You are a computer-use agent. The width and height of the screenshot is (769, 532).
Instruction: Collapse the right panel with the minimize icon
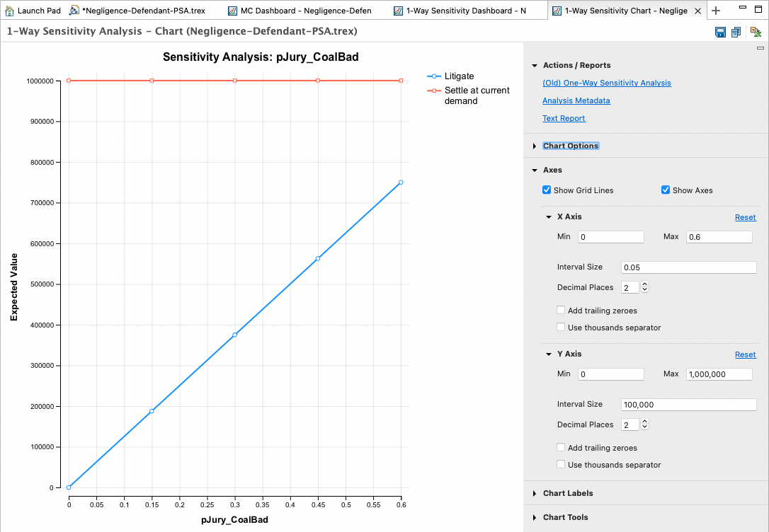[x=759, y=48]
